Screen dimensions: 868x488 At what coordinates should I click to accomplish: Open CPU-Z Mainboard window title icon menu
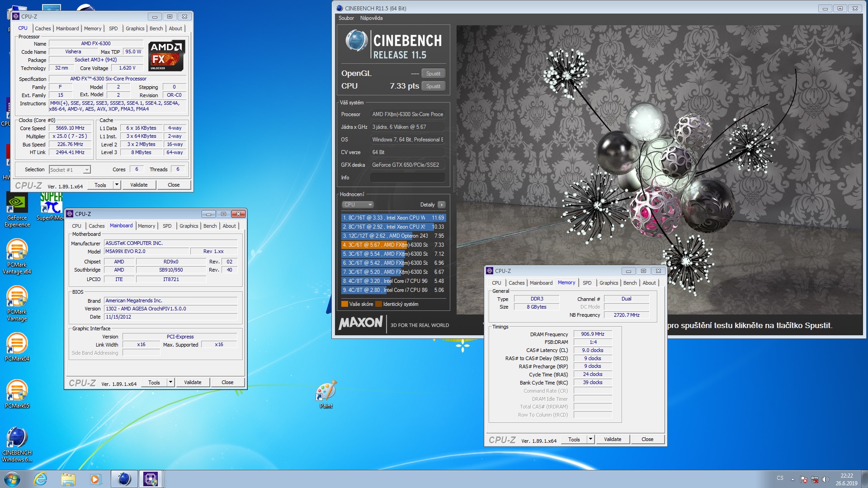click(x=70, y=214)
